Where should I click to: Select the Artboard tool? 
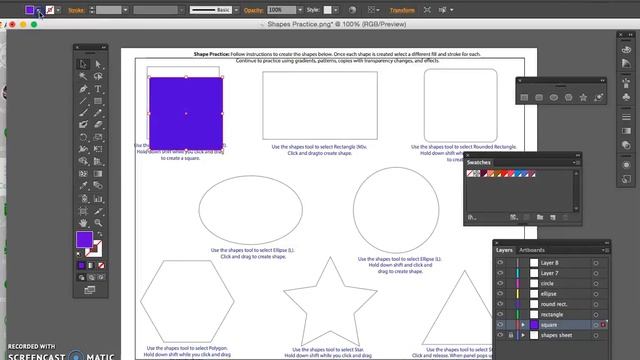click(83, 211)
